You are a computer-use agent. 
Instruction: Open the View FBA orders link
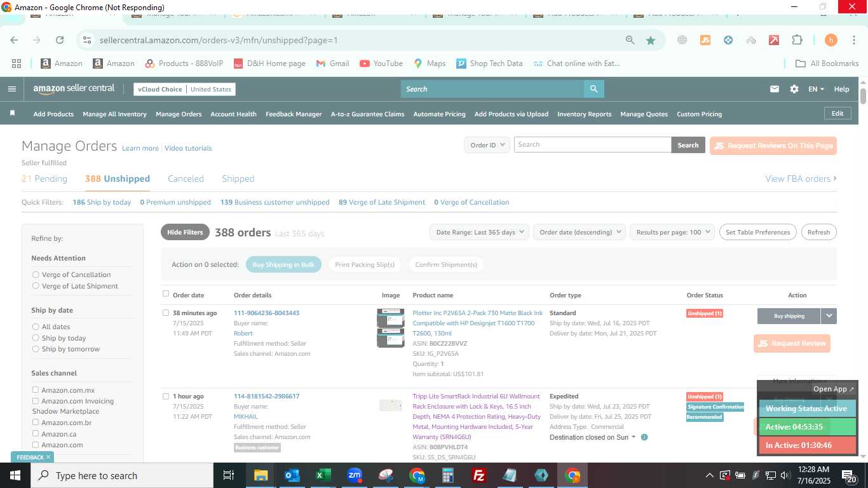click(x=801, y=179)
